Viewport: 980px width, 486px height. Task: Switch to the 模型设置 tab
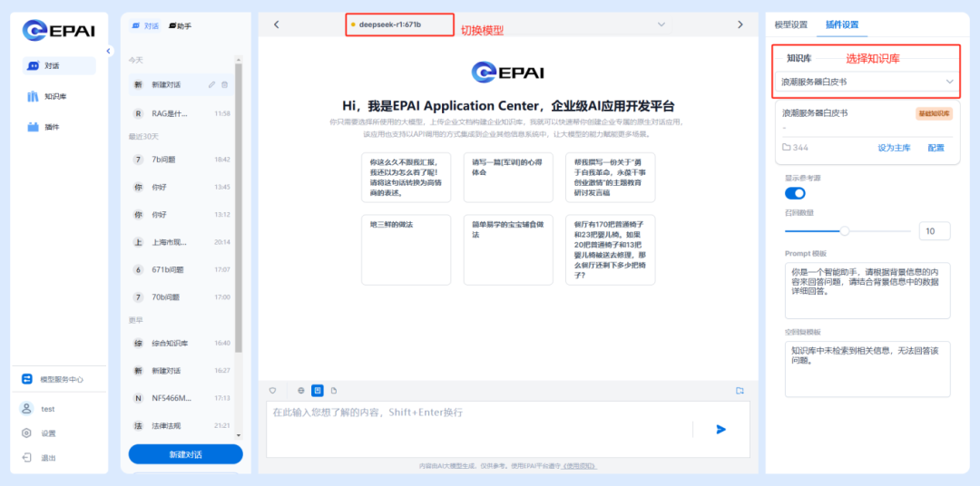pyautogui.click(x=790, y=24)
